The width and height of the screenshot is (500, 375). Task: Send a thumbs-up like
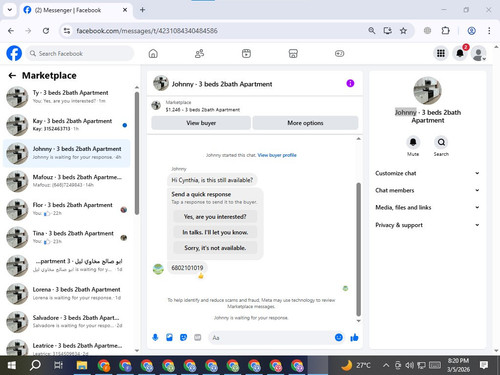pyautogui.click(x=354, y=338)
